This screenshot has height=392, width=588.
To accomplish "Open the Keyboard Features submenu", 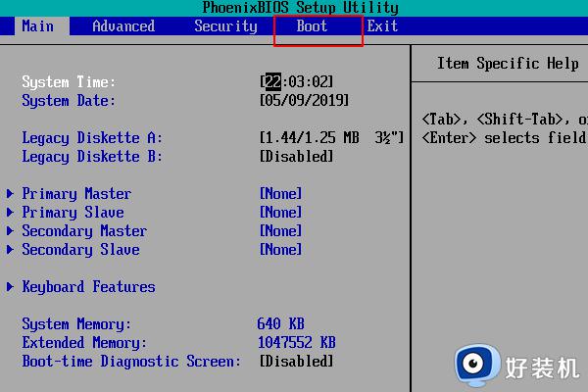I will pyautogui.click(x=88, y=287).
